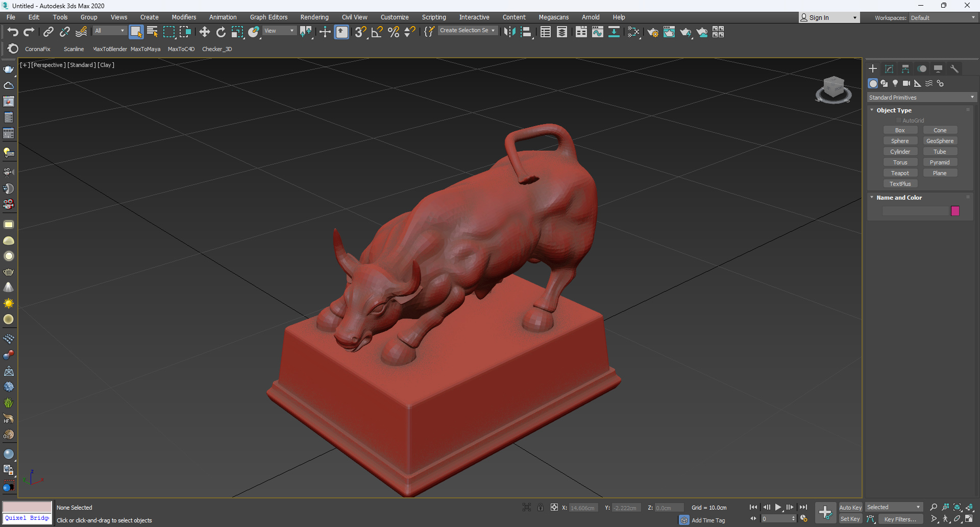This screenshot has height=527, width=980.
Task: Toggle the AutoGrid checkbox
Action: [899, 121]
